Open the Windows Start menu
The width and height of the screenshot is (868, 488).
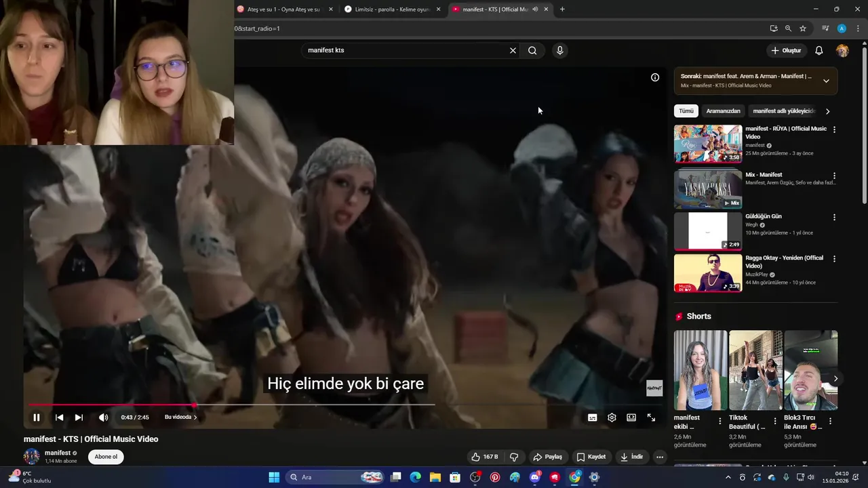(274, 477)
